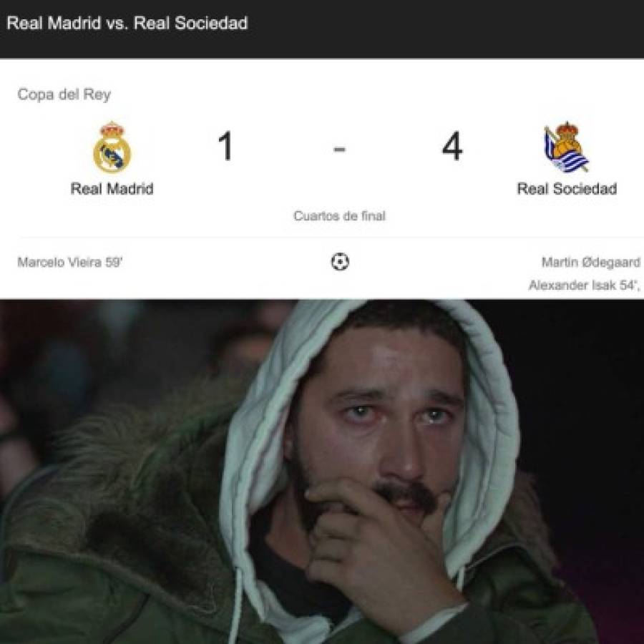Click the Real Madrid crest icon

click(112, 147)
